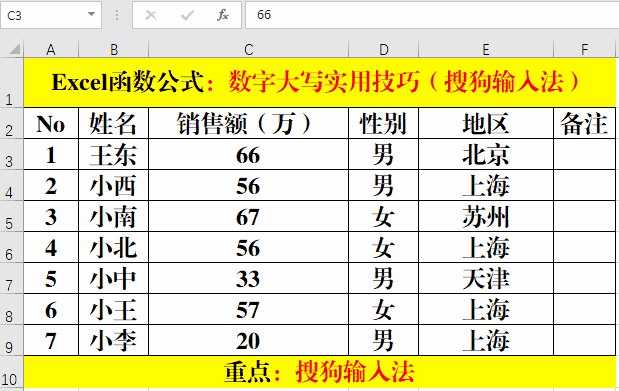Select the cell with name '小王'

click(x=113, y=309)
